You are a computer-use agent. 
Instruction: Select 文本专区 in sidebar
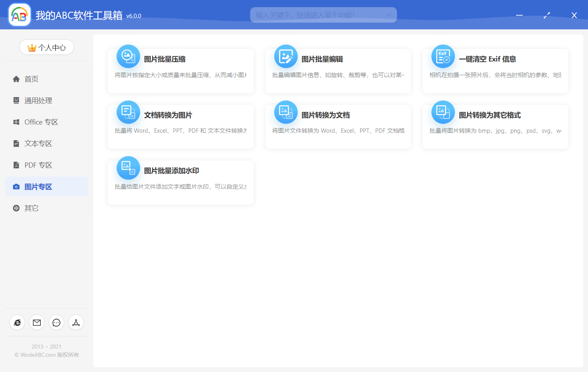point(46,144)
